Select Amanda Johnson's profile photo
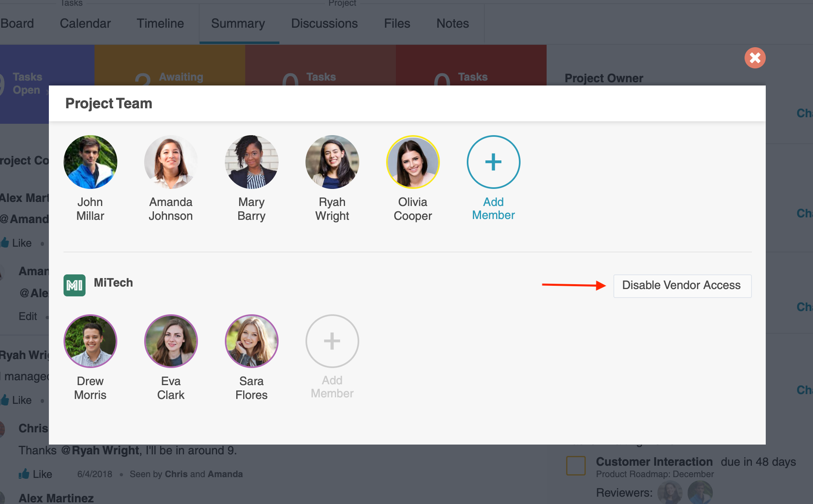813x504 pixels. [x=171, y=162]
